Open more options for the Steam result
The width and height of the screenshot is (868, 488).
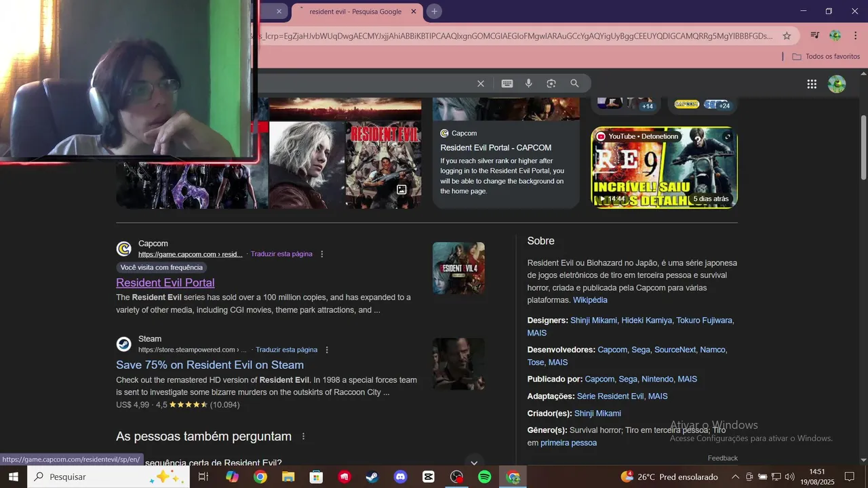pos(327,350)
